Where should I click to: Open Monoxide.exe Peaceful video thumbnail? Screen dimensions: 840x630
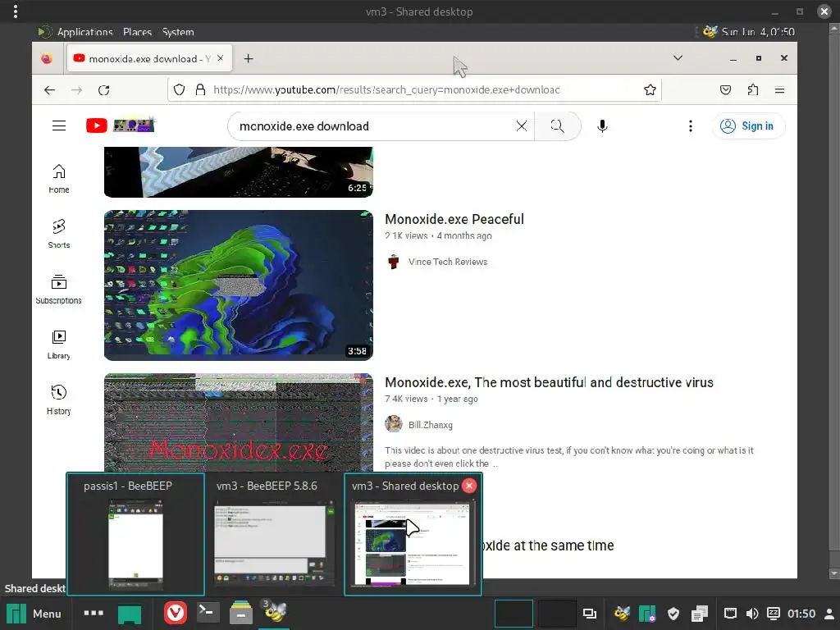point(239,285)
